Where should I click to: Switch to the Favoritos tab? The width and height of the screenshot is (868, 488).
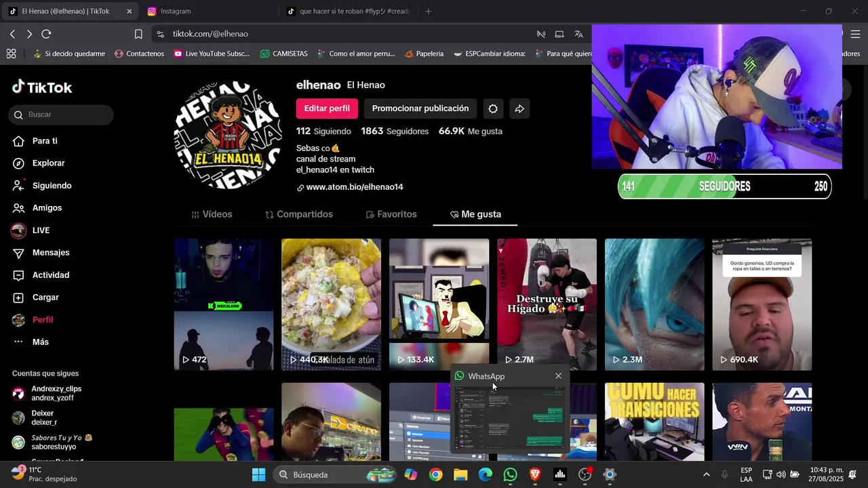[391, 214]
